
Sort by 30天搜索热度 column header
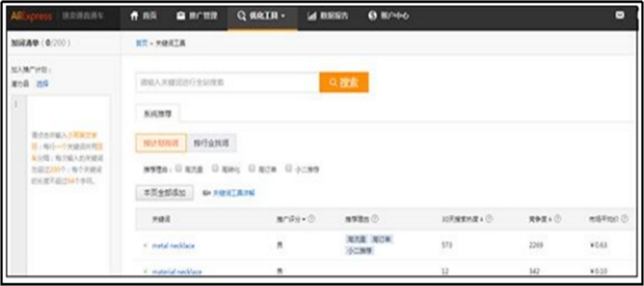click(x=464, y=219)
